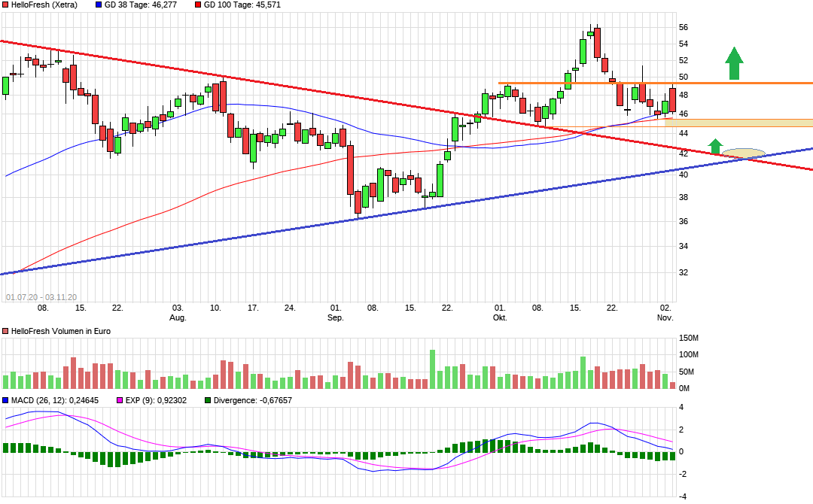Click the green Divergence legend square
Screen dimensions: 813x504
(x=208, y=400)
